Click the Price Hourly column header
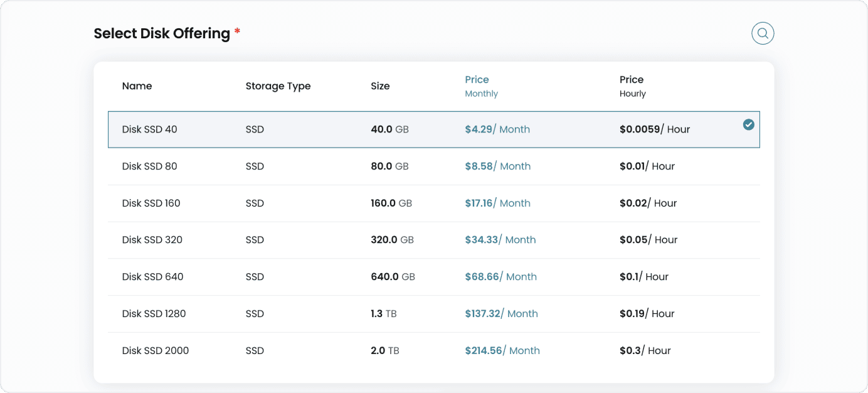The height and width of the screenshot is (393, 868). coord(632,86)
